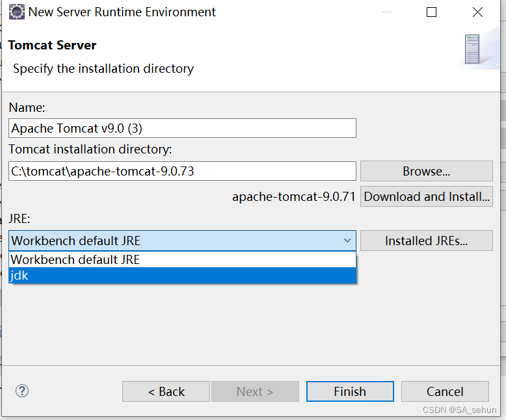Click the New Server Runtime Environment title
This screenshot has height=420, width=506.
click(x=122, y=12)
